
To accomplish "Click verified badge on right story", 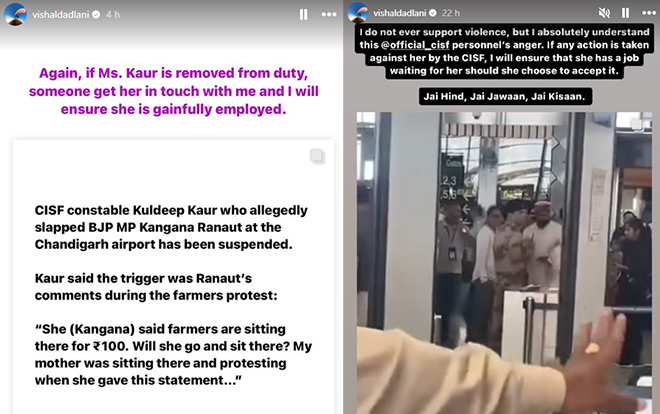I will coord(433,13).
